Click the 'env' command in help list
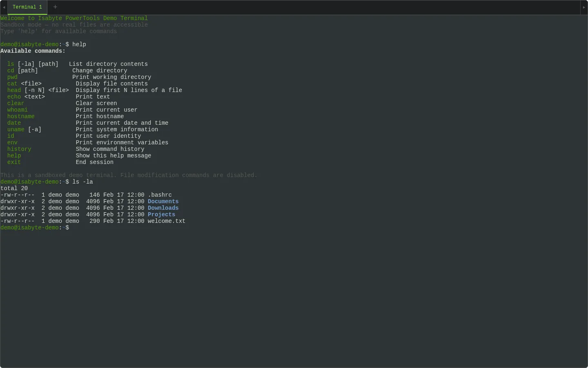Image resolution: width=588 pixels, height=368 pixels. [x=12, y=143]
